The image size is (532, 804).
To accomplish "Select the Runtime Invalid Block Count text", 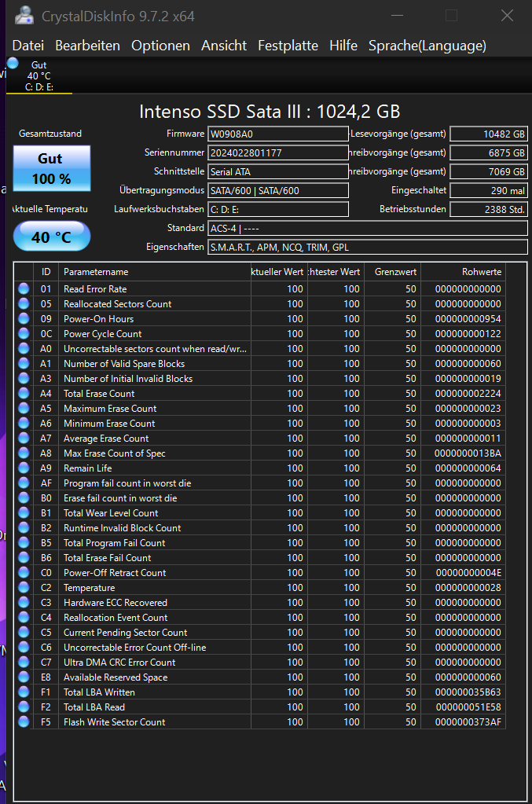I will coord(122,527).
